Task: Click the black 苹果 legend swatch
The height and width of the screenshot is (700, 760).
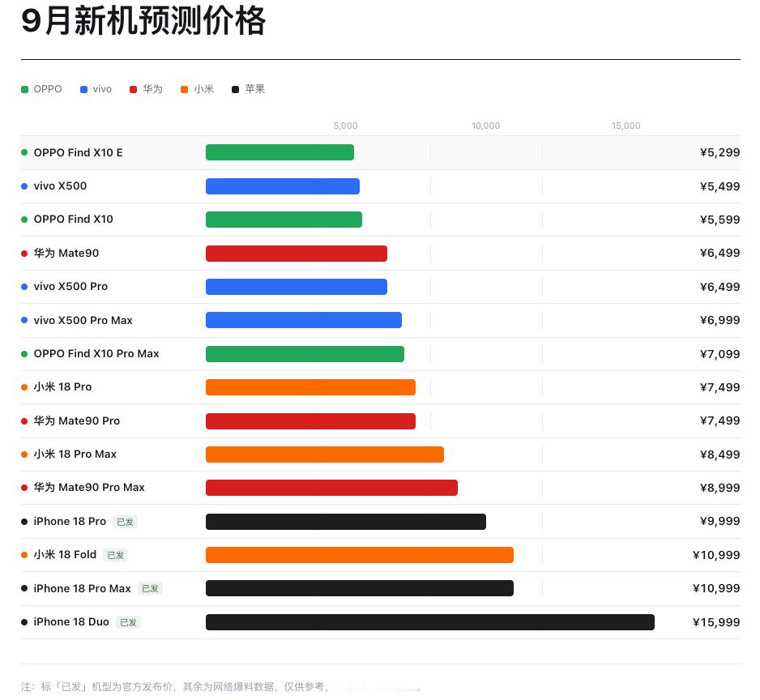Action: 235,90
